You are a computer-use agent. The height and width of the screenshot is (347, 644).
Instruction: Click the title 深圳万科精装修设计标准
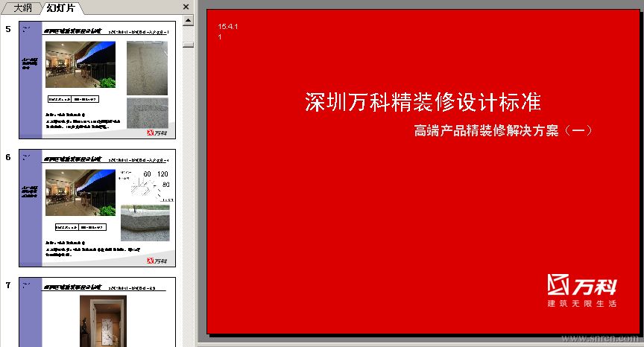pos(423,102)
